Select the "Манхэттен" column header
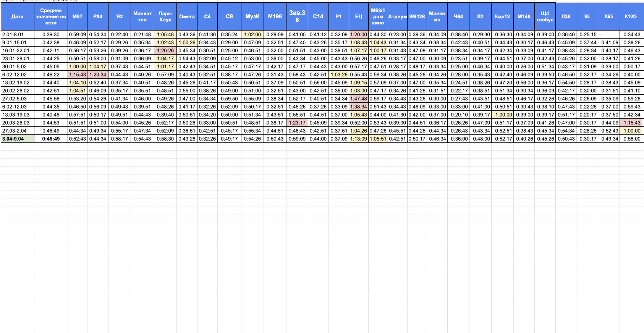 pos(142,16)
